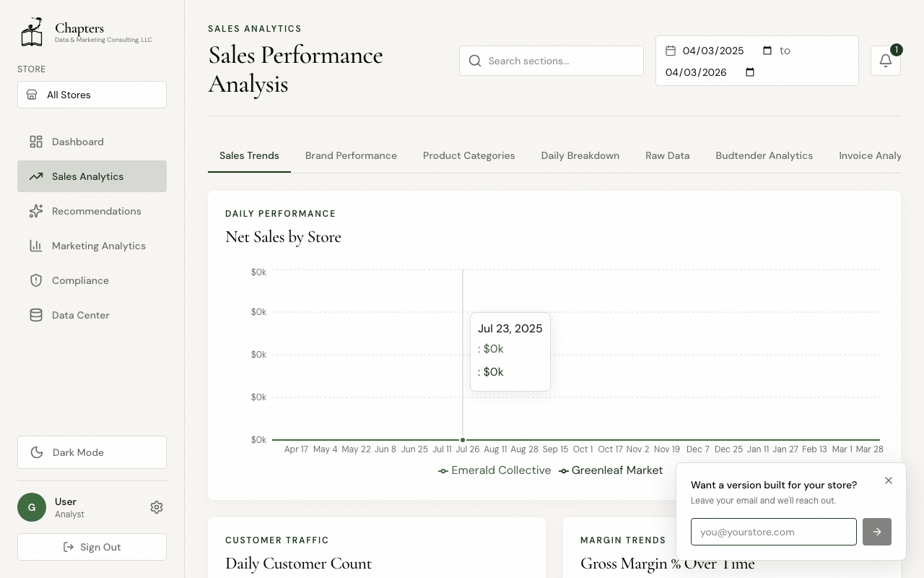The image size is (924, 578).
Task: Switch to the Brand Performance tab
Action: [x=351, y=155]
